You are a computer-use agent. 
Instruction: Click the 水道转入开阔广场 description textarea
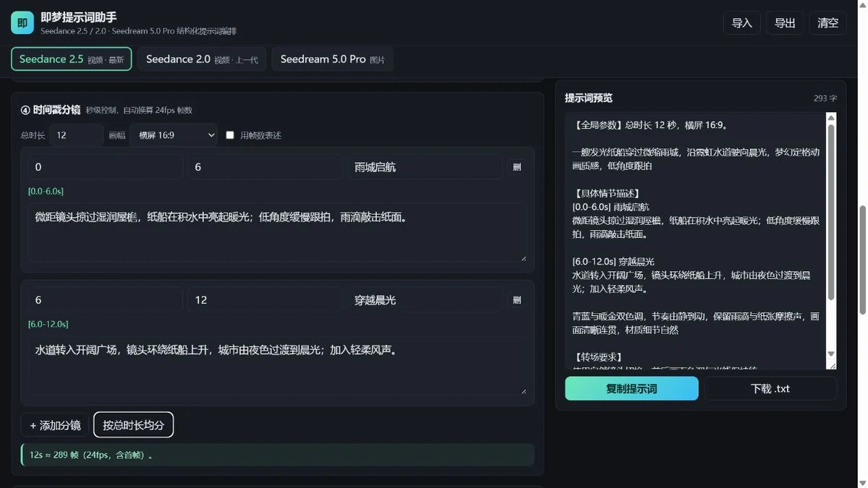coord(278,365)
